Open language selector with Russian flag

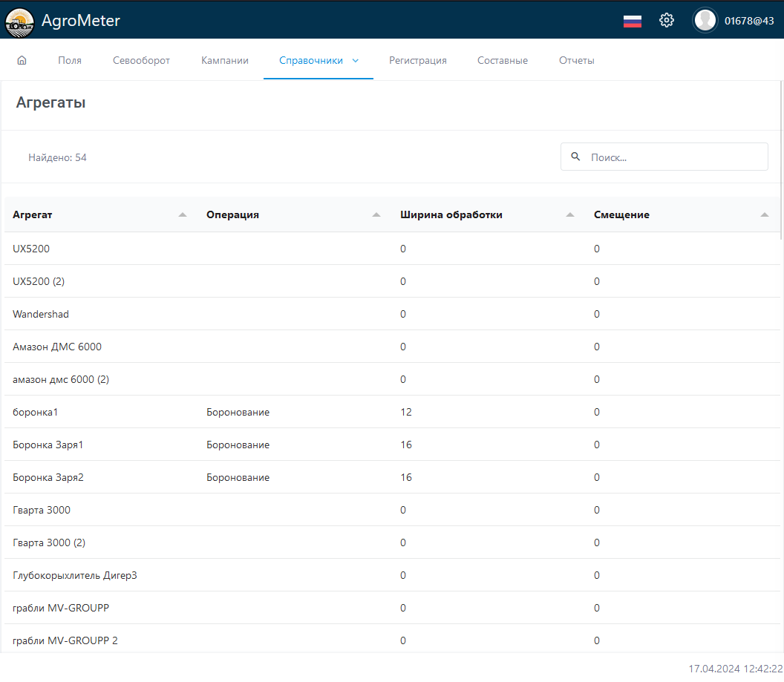tap(632, 21)
